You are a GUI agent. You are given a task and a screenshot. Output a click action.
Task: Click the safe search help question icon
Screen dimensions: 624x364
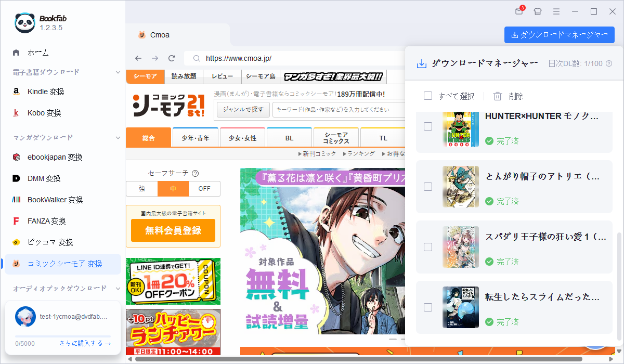[196, 174]
